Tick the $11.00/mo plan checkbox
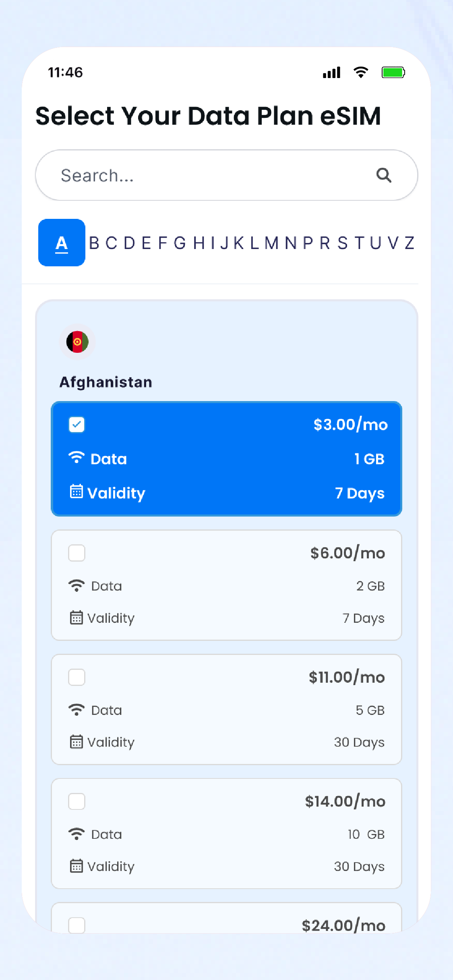Viewport: 453px width, 980px height. pos(77,677)
